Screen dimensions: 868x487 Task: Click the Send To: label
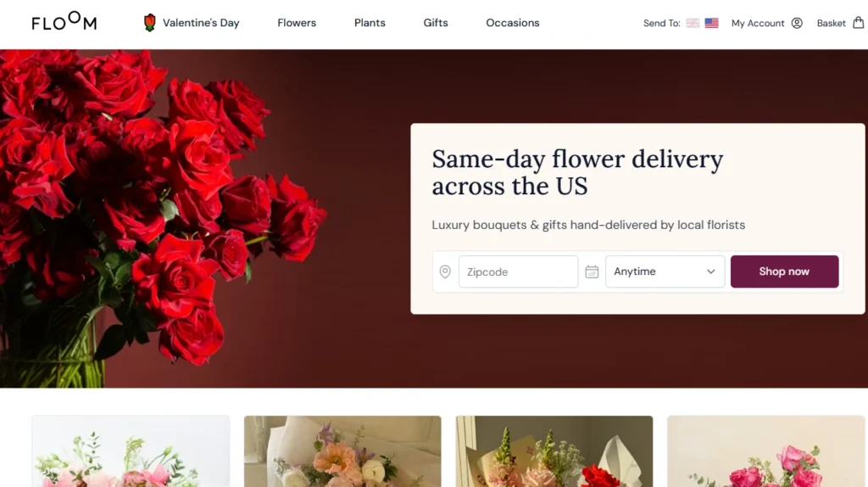[x=661, y=23]
